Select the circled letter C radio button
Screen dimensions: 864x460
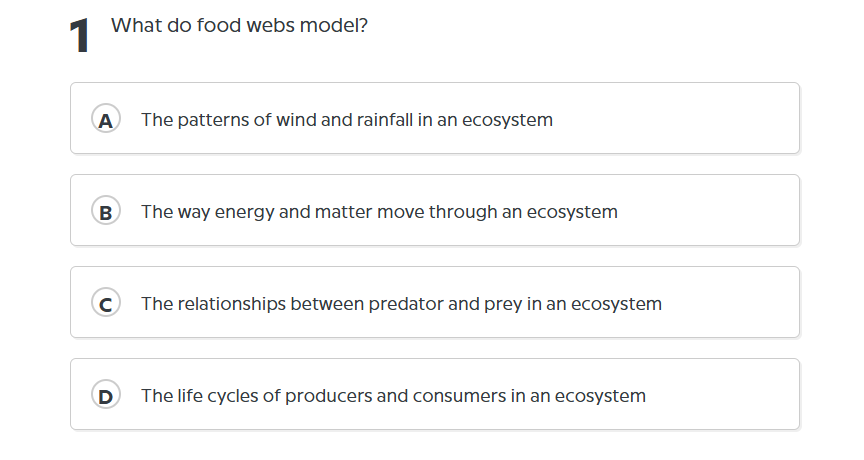coord(106,304)
